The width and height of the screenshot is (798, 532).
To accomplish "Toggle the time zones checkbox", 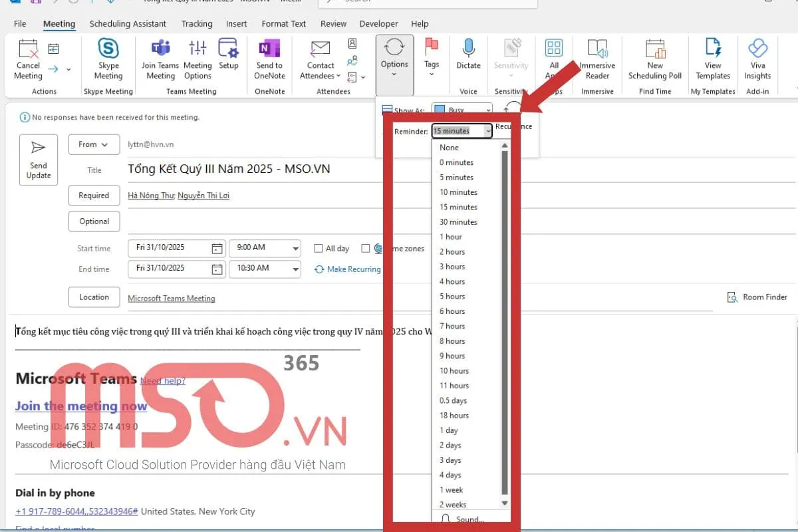I will pyautogui.click(x=366, y=248).
